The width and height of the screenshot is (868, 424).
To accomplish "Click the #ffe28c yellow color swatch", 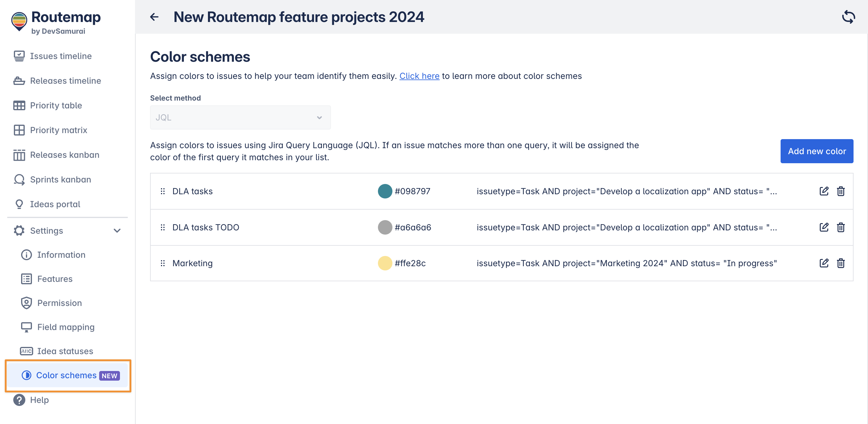I will (x=385, y=263).
